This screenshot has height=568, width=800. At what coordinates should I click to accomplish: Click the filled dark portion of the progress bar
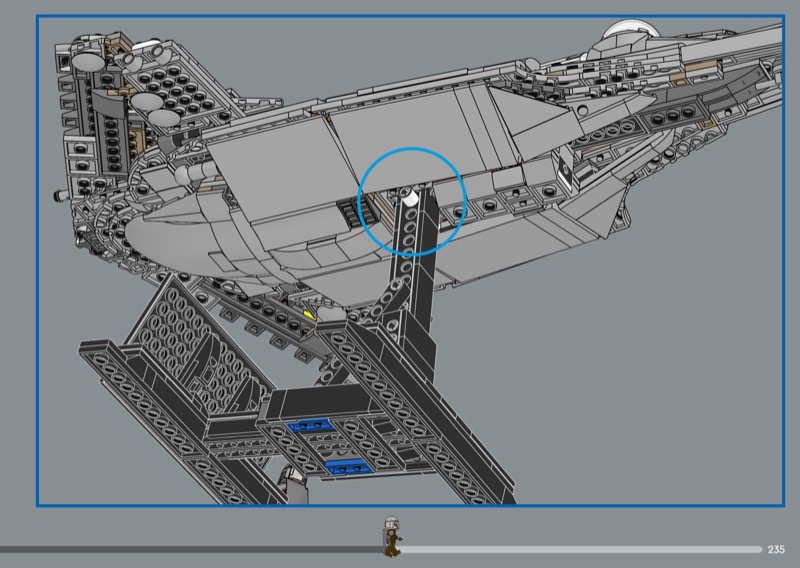(192, 550)
